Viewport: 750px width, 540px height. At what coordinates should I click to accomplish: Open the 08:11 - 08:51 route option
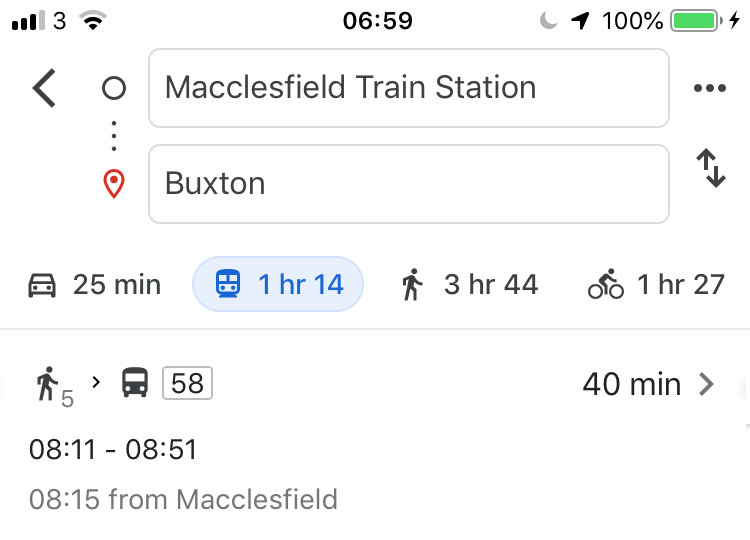point(113,450)
